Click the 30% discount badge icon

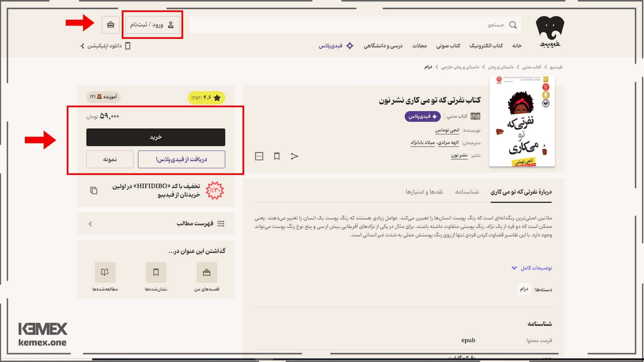[215, 190]
